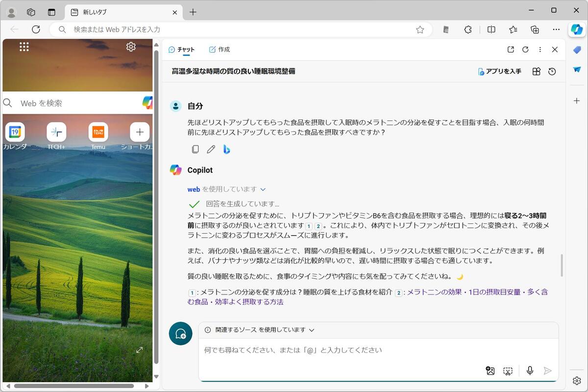
Task: Go back with the arrow button
Action: [x=15, y=29]
